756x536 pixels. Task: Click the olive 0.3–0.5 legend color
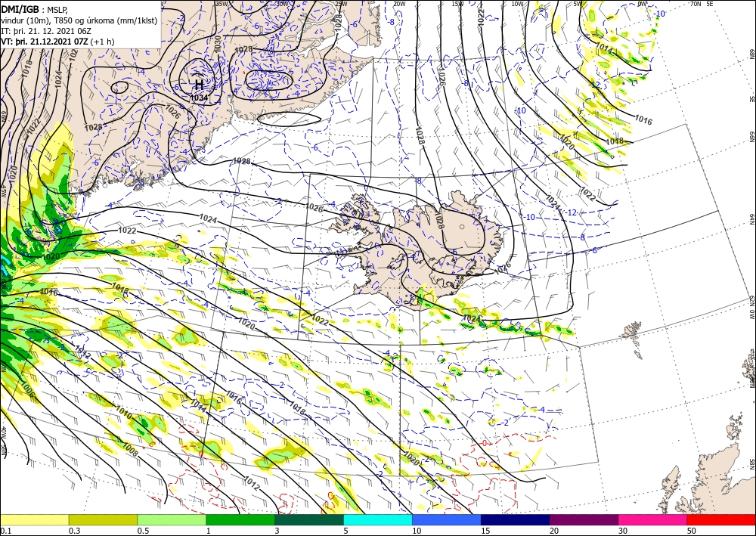click(103, 519)
